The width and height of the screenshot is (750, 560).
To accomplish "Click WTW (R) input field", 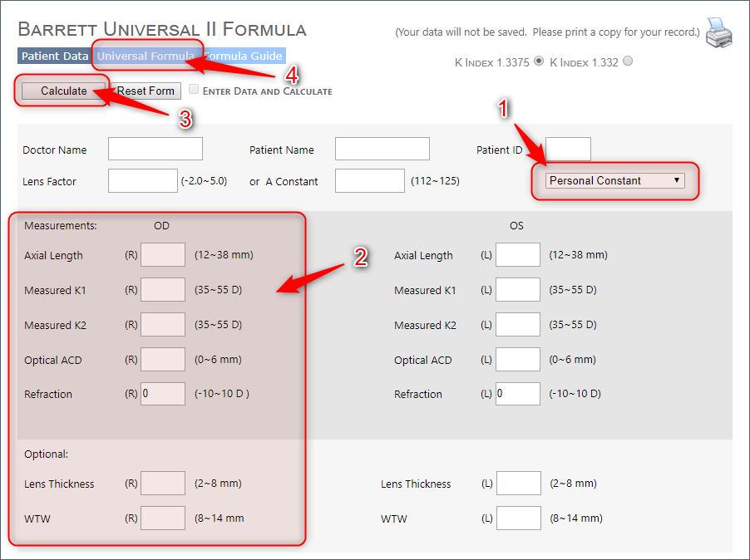I will click(163, 518).
